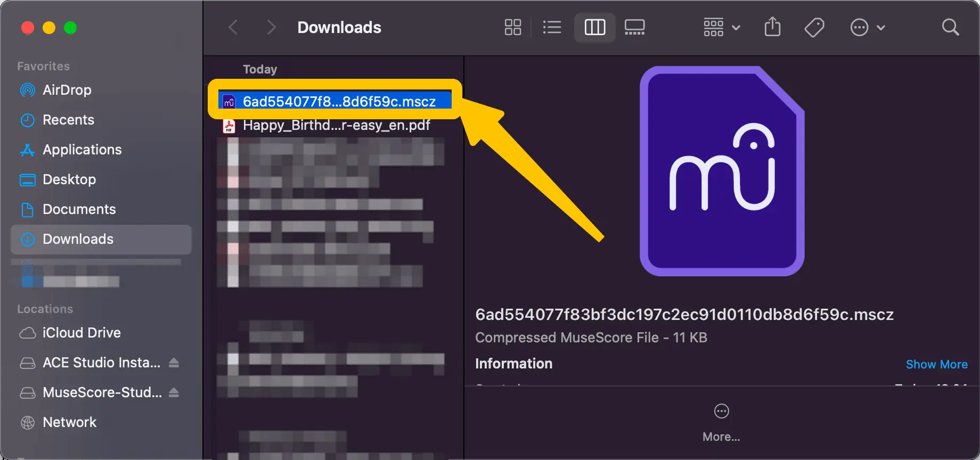Click the MuseScore file preview thumbnail
This screenshot has width=980, height=460.
click(722, 171)
